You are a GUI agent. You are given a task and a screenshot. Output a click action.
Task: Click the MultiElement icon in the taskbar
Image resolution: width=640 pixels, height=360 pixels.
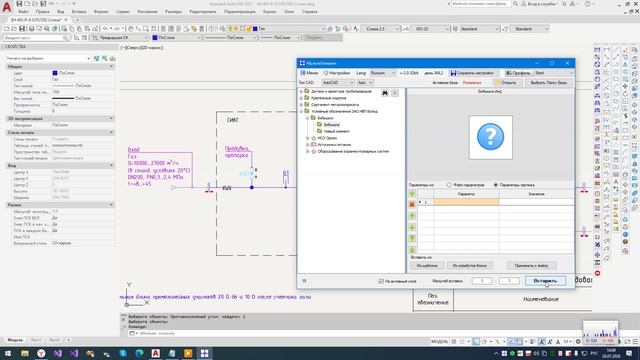pyautogui.click(x=204, y=353)
